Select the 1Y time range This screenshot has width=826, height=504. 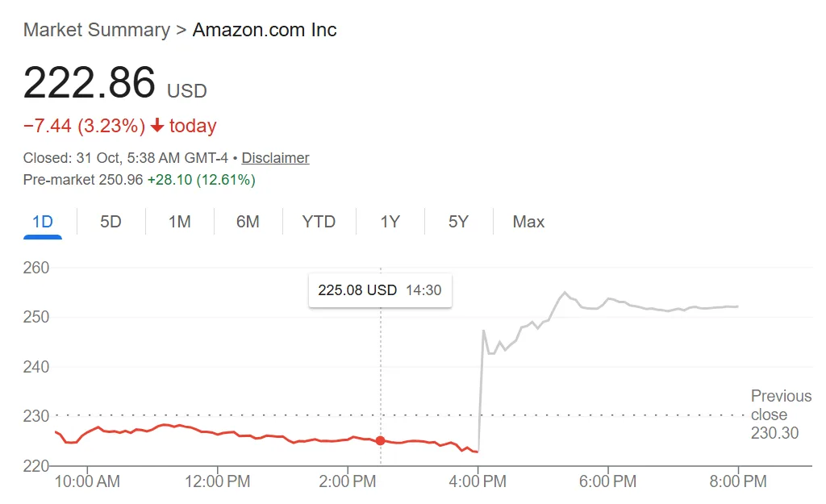click(390, 222)
